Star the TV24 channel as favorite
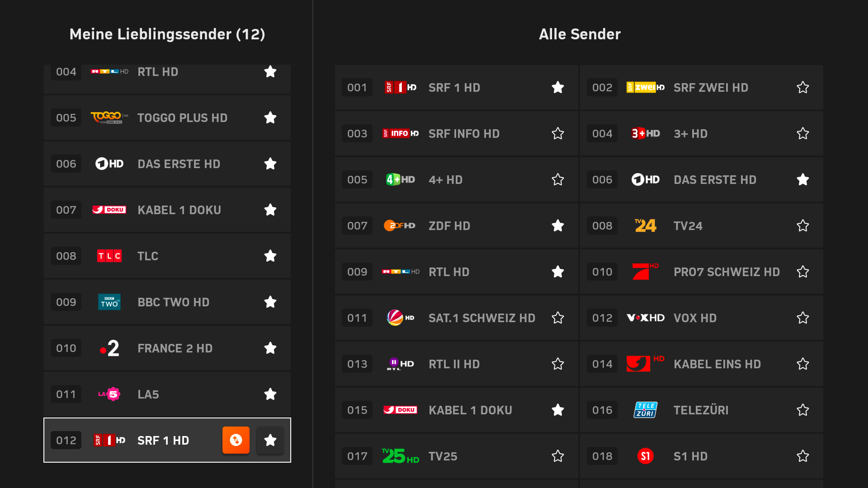Screen dimensions: 868x488 tap(802, 226)
